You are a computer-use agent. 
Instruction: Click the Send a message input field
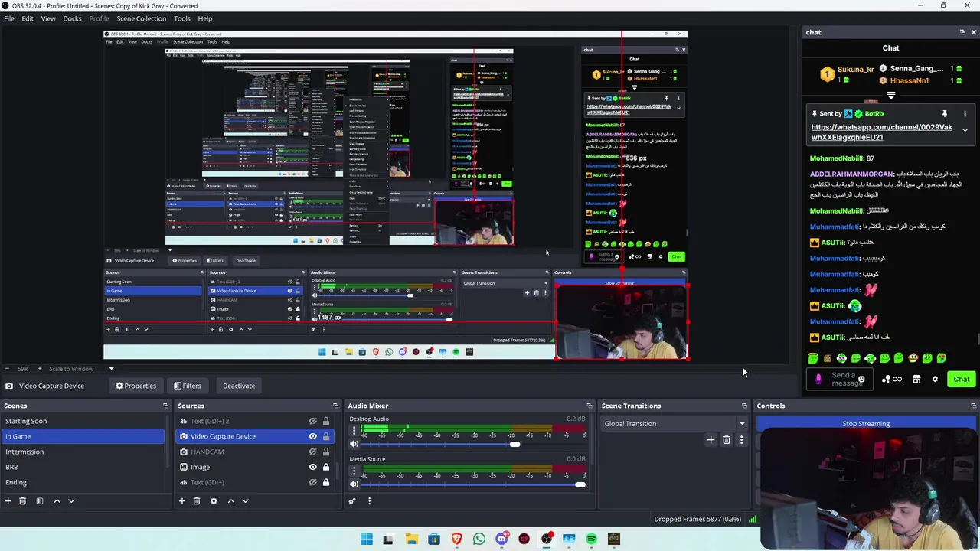coord(841,380)
